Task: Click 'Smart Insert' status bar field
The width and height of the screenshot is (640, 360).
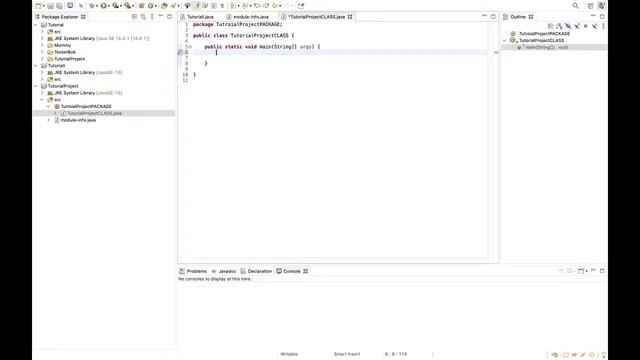Action: [x=347, y=354]
